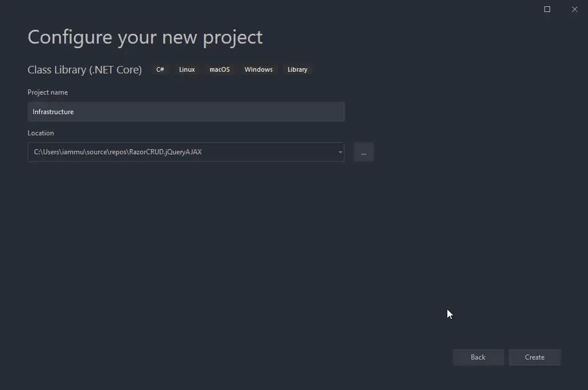This screenshot has height=390, width=588.
Task: Click the macOS platform tag
Action: [219, 69]
